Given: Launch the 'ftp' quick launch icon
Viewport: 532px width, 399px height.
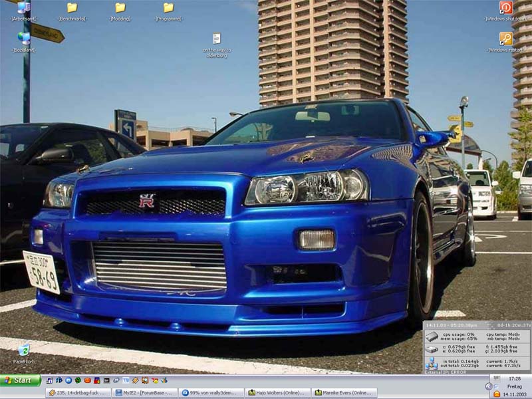Looking at the screenshot, I should (59, 380).
